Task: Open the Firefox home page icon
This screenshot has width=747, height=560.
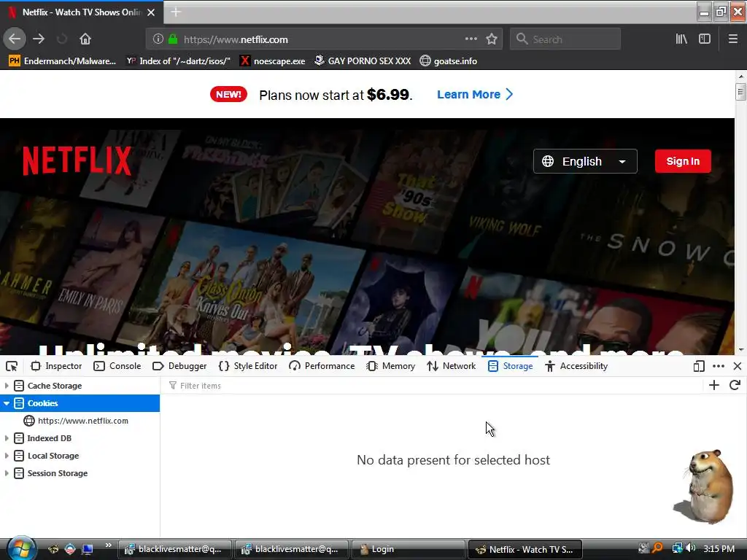Action: [x=85, y=39]
